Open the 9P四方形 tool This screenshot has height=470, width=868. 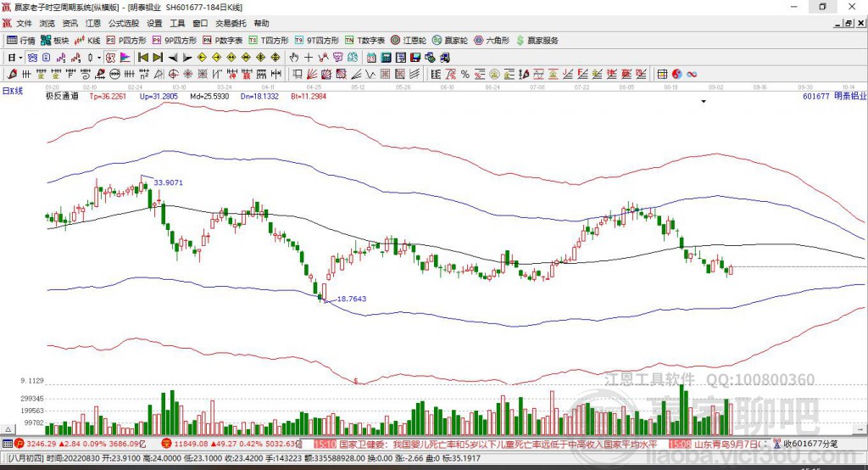[x=175, y=41]
